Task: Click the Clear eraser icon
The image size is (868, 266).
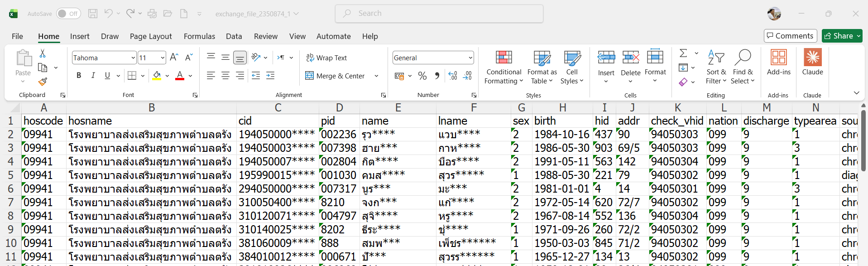Action: click(x=683, y=82)
